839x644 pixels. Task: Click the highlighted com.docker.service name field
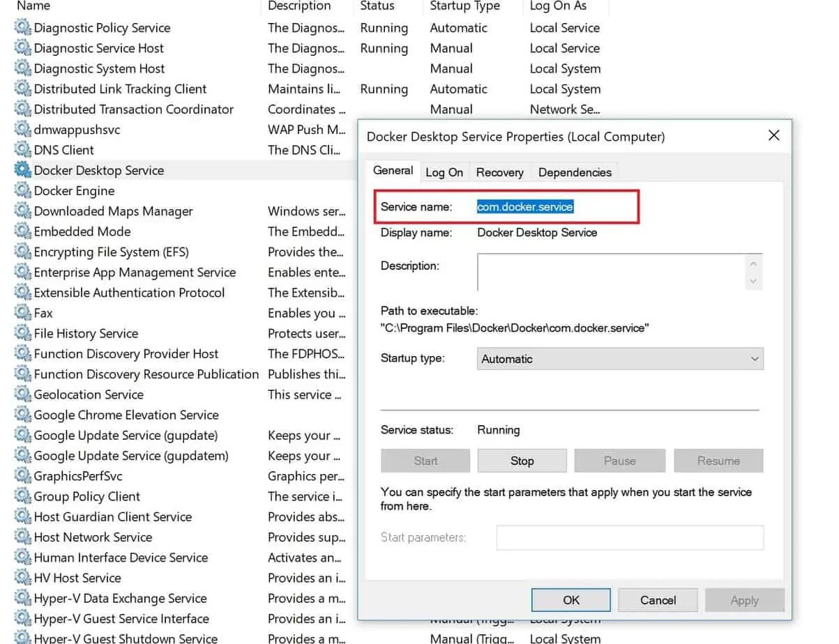pyautogui.click(x=525, y=206)
